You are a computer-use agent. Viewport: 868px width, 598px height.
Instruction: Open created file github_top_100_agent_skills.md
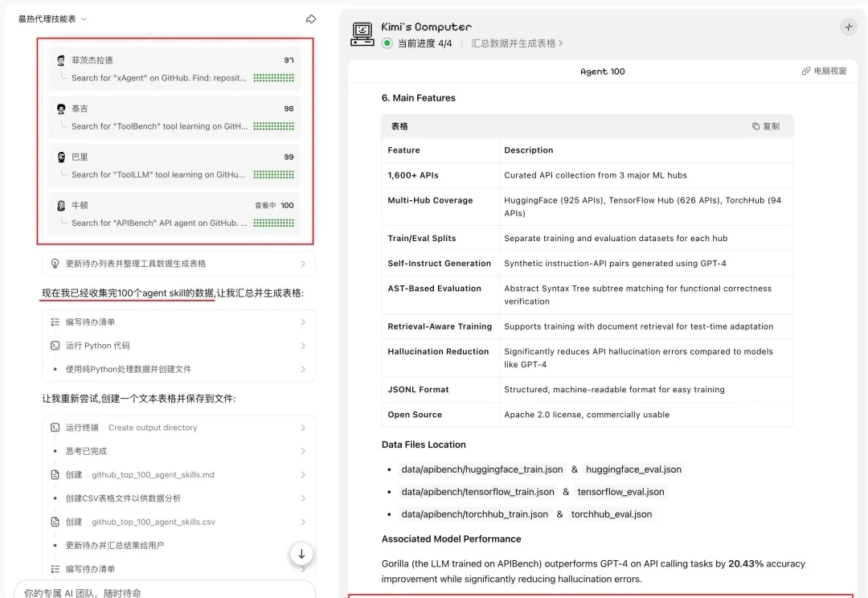(x=153, y=475)
